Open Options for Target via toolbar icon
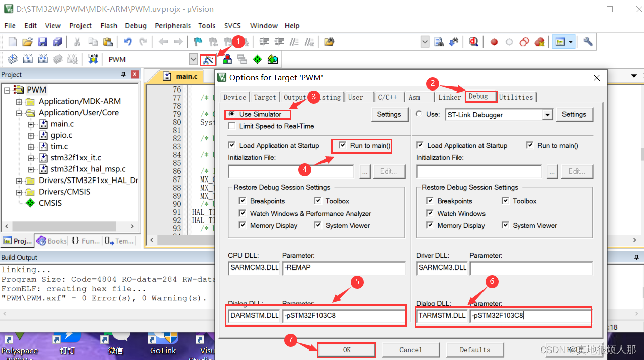The height and width of the screenshot is (360, 644). click(x=208, y=59)
